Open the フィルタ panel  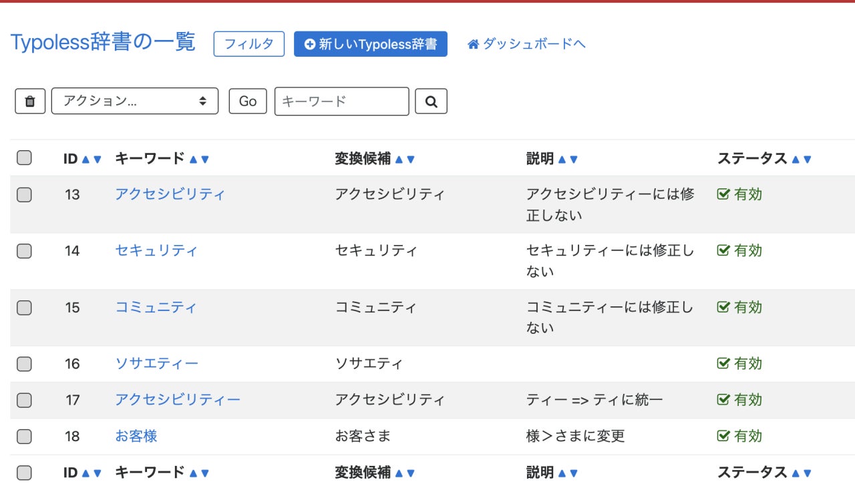[248, 44]
